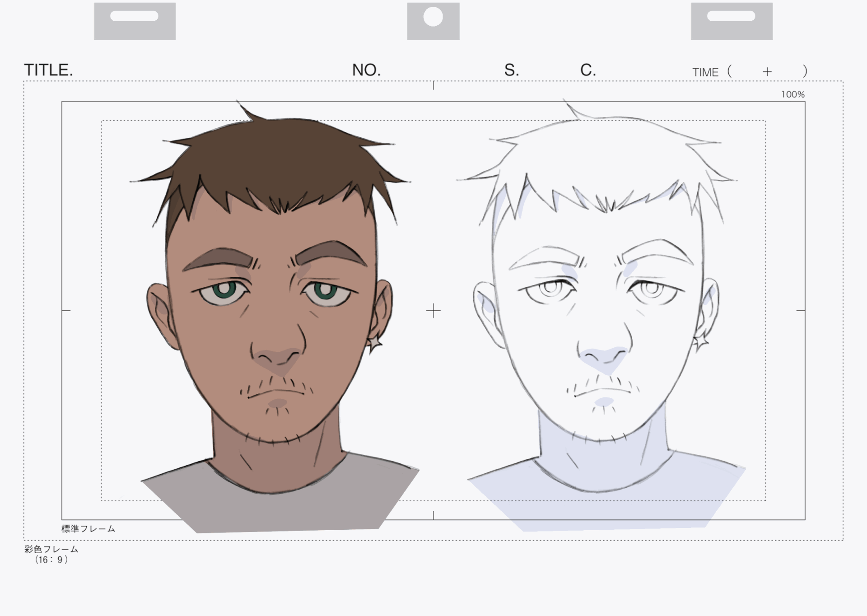Click the right peg hole slot
Screen dimensions: 867x616
[x=731, y=16]
